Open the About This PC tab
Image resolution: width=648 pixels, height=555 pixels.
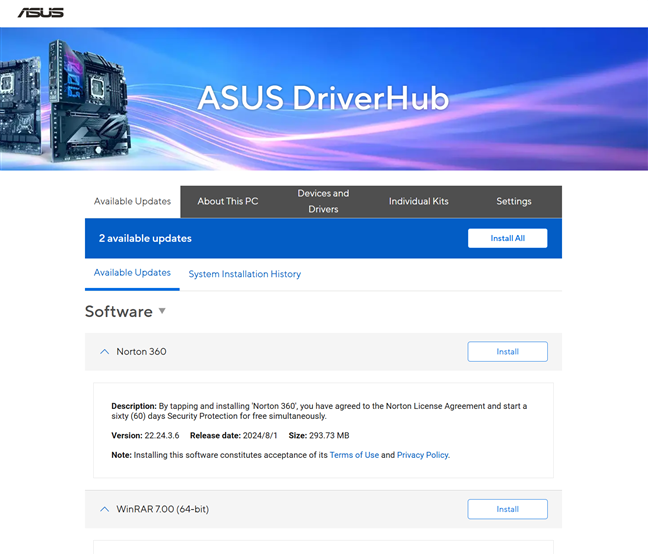click(x=228, y=201)
